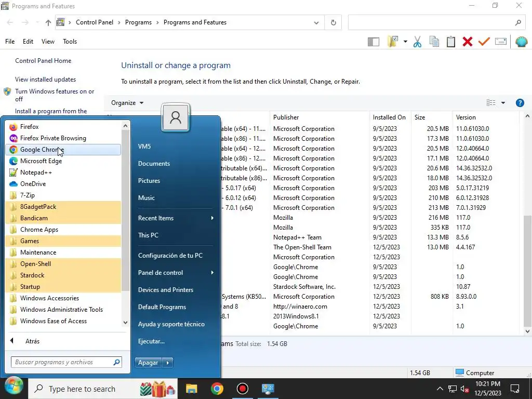
Task: Open the Tools menu
Action: (x=70, y=42)
